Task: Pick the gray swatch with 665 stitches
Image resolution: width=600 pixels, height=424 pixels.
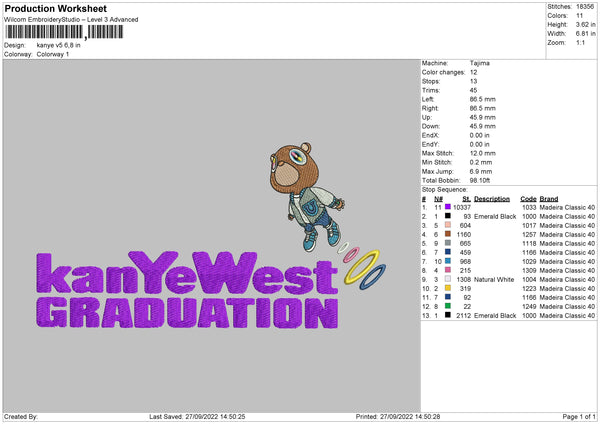Action: 448,243
